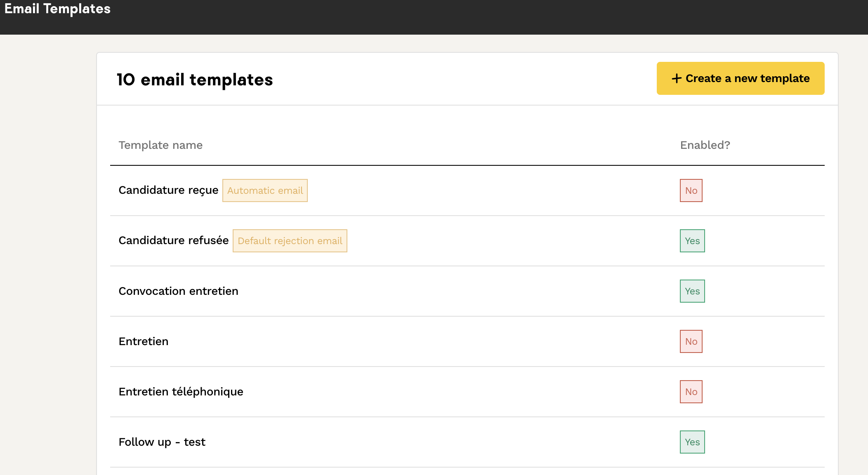Click the 10 email templates heading
868x475 pixels.
pos(195,80)
